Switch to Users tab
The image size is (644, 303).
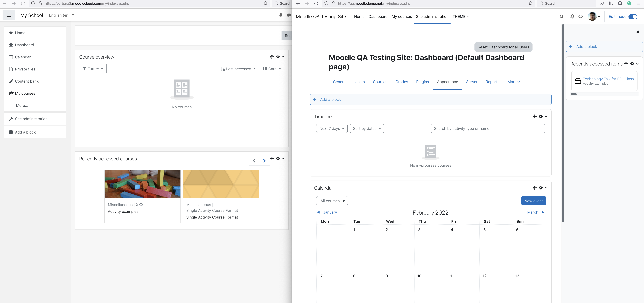360,82
